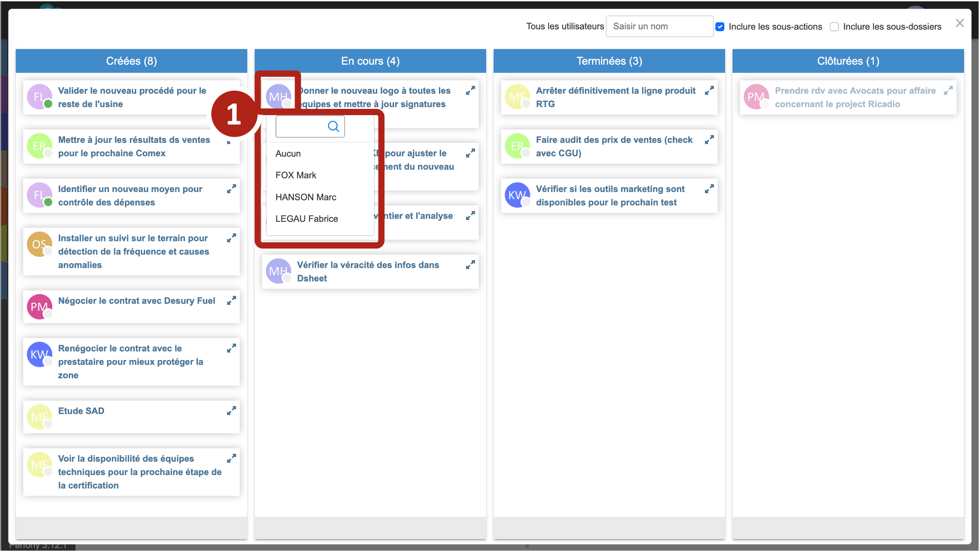The image size is (980, 552).
Task: Click the pink PM avatar on Desury Fuel card
Action: [x=39, y=307]
